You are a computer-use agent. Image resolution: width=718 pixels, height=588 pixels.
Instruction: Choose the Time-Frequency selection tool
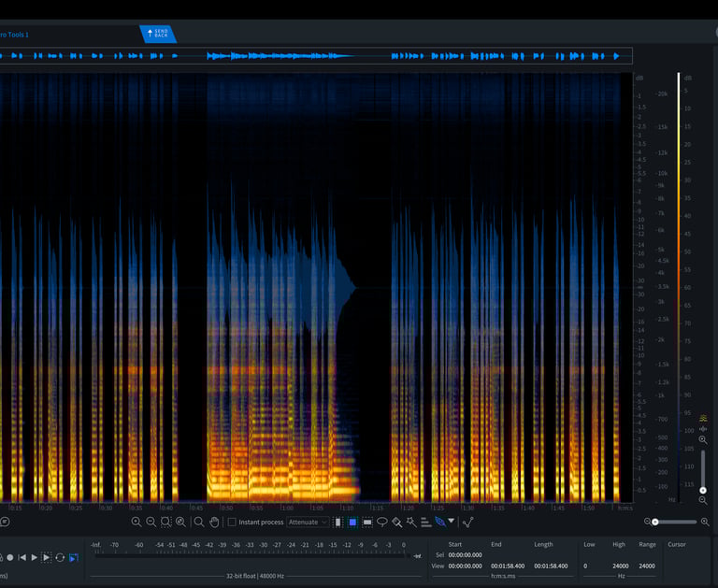pos(352,522)
